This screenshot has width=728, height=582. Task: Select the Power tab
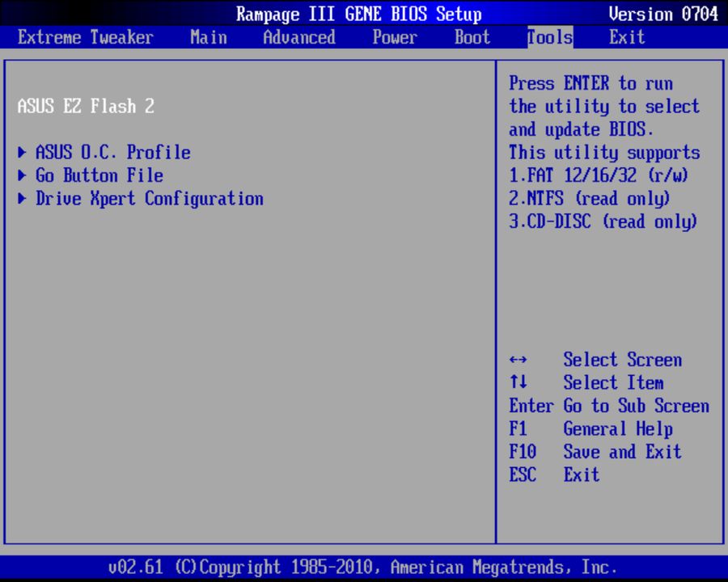[x=395, y=38]
